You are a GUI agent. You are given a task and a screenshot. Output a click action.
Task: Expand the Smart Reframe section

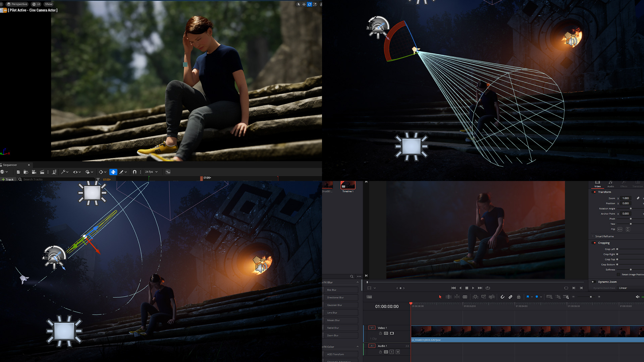604,236
